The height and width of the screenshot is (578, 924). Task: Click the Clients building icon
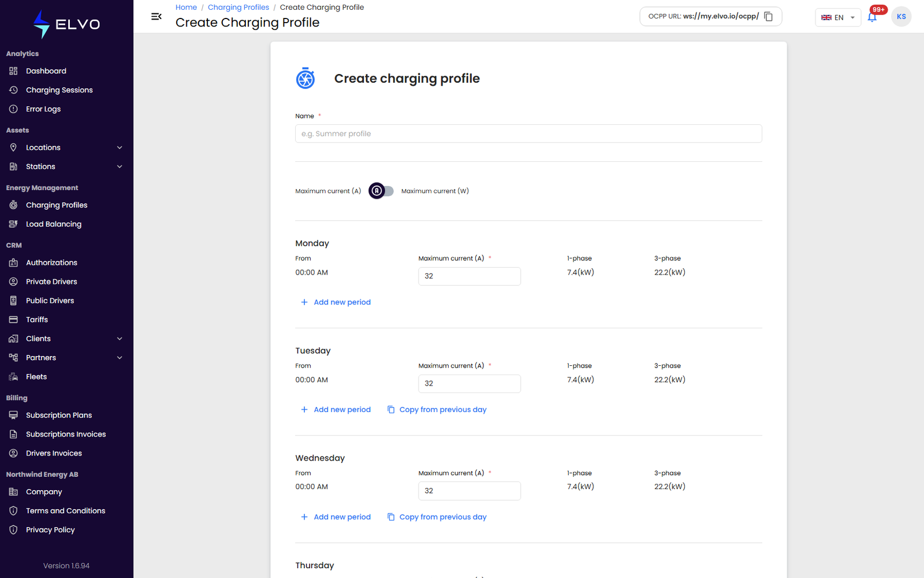[13, 339]
